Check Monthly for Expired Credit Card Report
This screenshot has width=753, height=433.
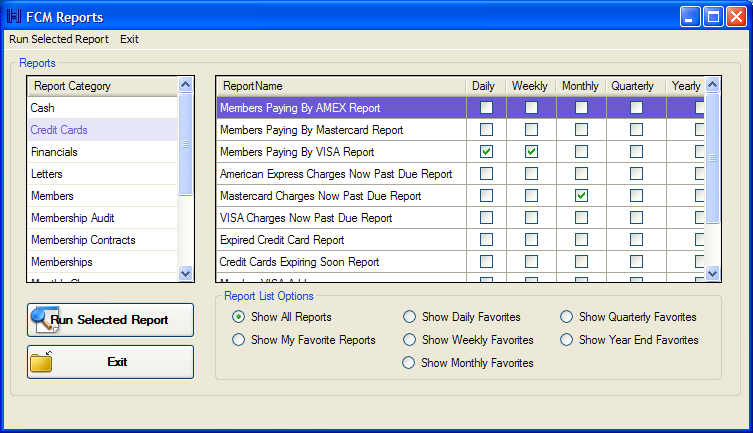pos(582,240)
